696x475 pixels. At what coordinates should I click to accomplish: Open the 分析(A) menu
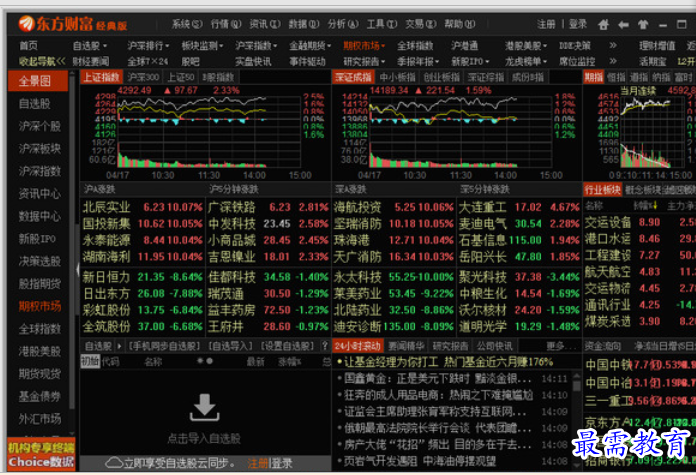point(343,24)
